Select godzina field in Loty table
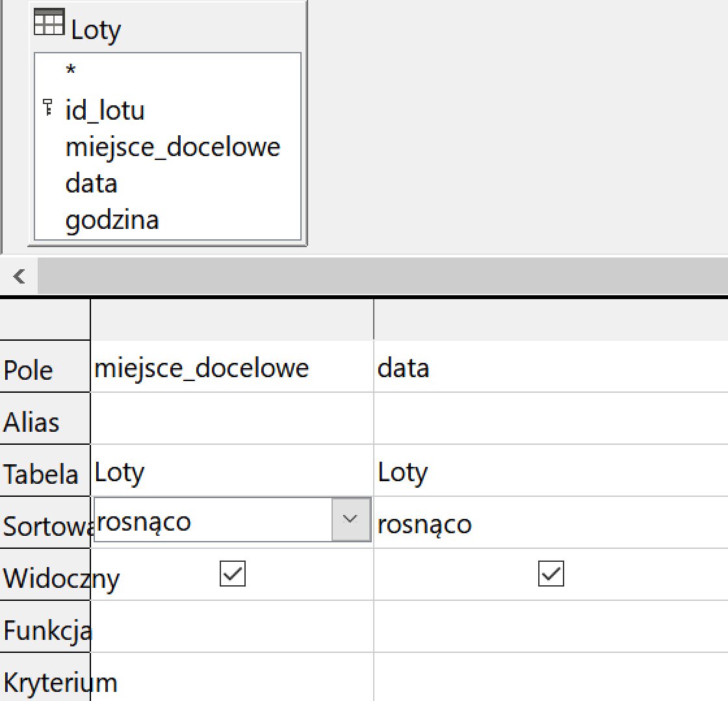This screenshot has width=728, height=701. click(x=112, y=220)
